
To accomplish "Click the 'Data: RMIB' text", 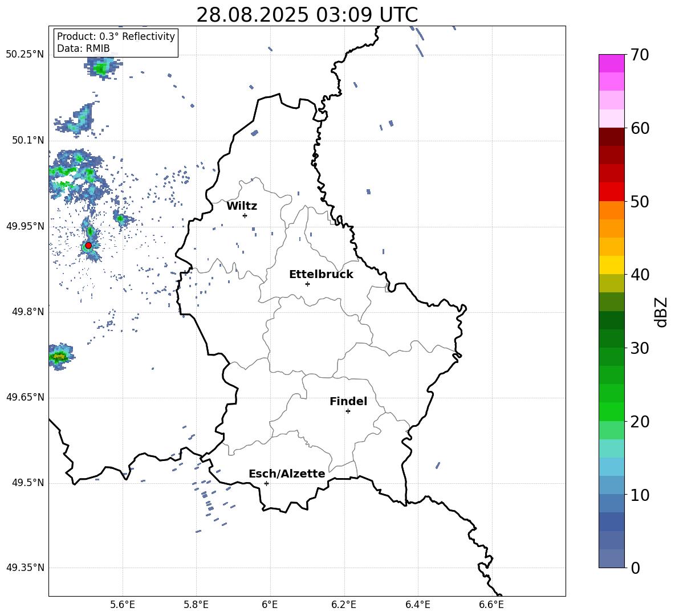I will point(83,48).
